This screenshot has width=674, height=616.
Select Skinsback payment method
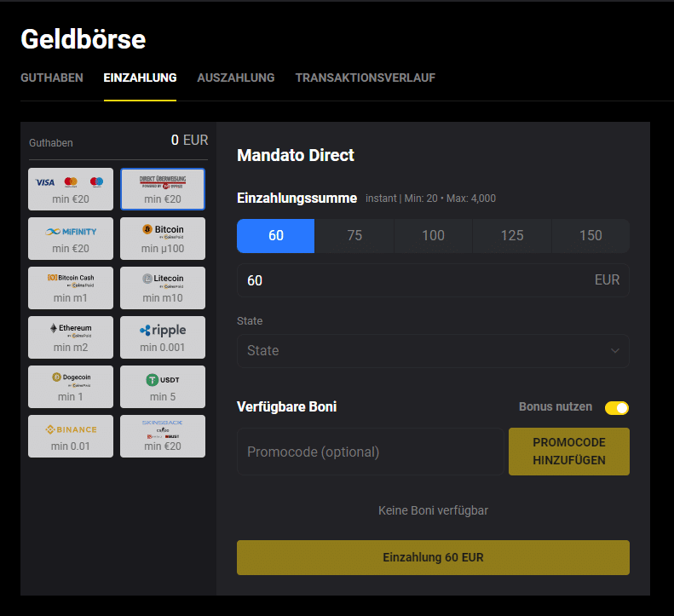click(x=163, y=436)
